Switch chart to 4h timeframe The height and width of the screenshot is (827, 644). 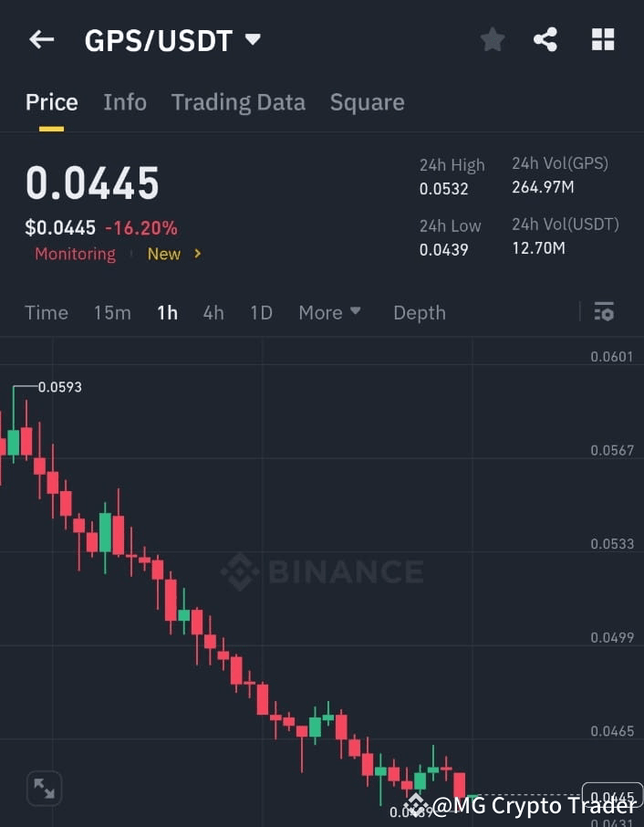tap(213, 312)
